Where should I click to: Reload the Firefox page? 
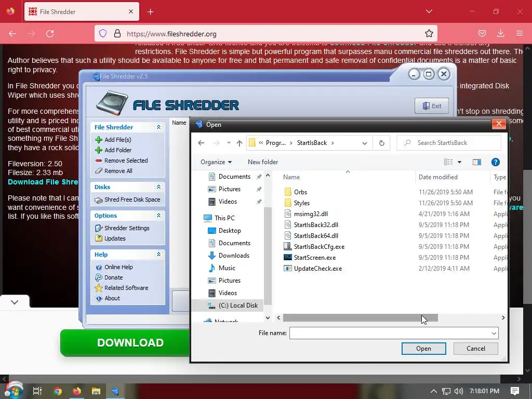tap(50, 34)
